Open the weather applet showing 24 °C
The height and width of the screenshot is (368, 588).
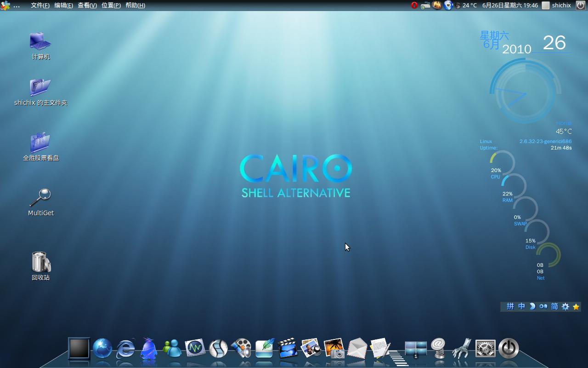[x=466, y=6]
